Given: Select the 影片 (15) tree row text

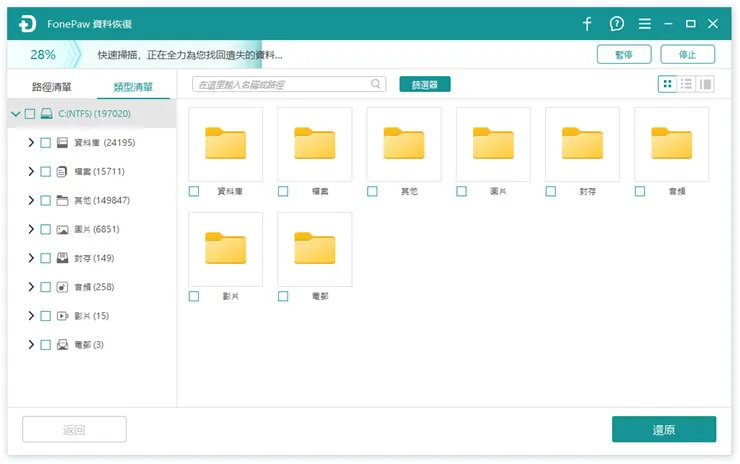Looking at the screenshot, I should (92, 316).
